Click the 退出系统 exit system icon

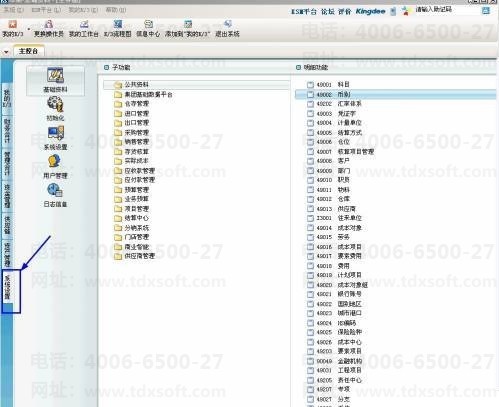pyautogui.click(x=228, y=28)
